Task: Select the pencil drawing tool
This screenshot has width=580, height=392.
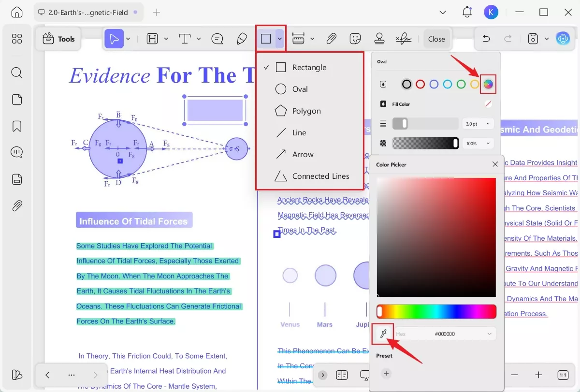Action: 242,39
